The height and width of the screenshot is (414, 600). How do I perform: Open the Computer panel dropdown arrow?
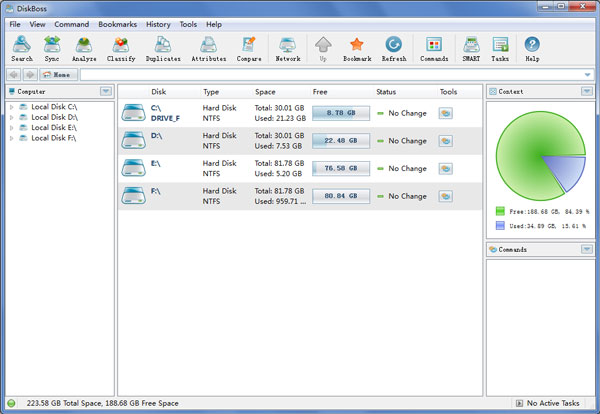tap(106, 91)
